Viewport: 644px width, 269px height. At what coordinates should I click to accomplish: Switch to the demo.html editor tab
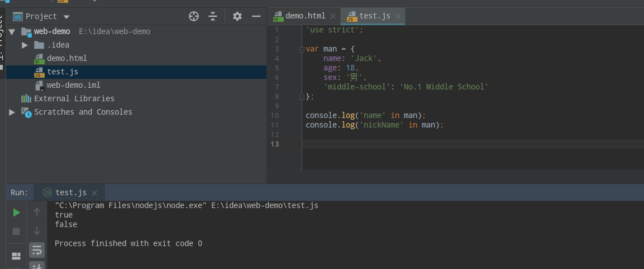pyautogui.click(x=305, y=16)
